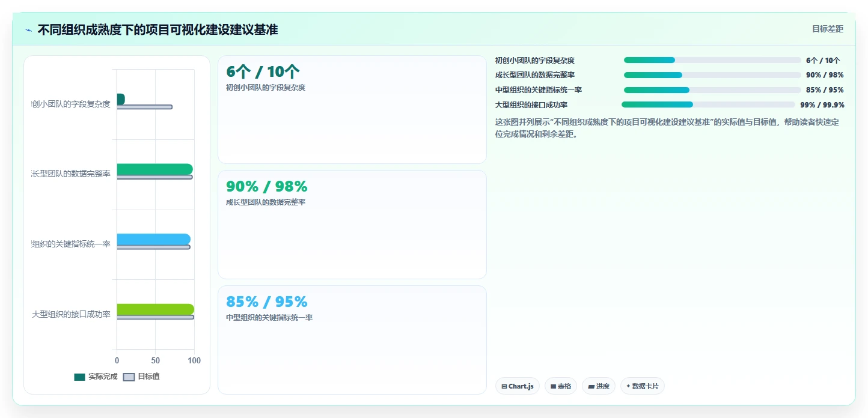
Task: Click 中型组织的关键指标统一率 caption under 85% card
Action: 269,317
